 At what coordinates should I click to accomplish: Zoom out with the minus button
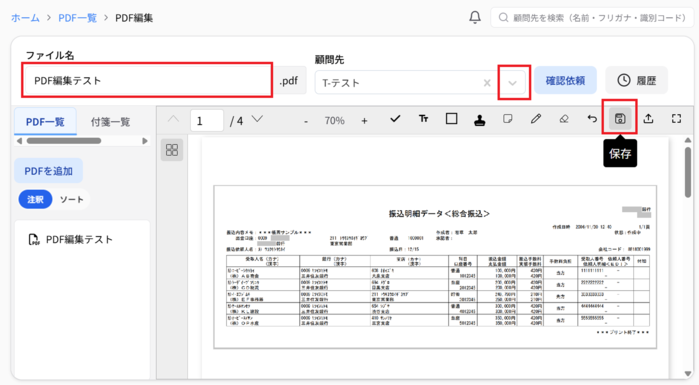[306, 121]
